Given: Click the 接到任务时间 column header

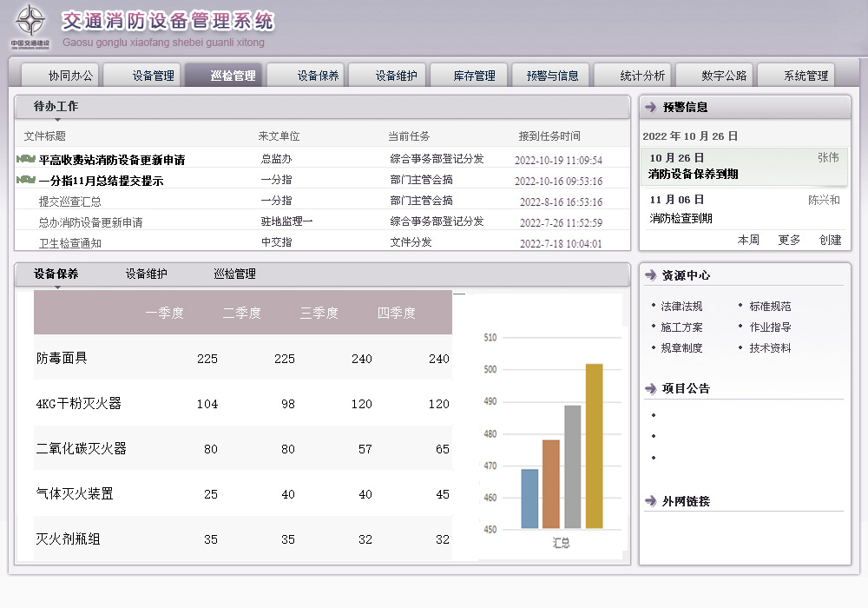Looking at the screenshot, I should point(549,136).
